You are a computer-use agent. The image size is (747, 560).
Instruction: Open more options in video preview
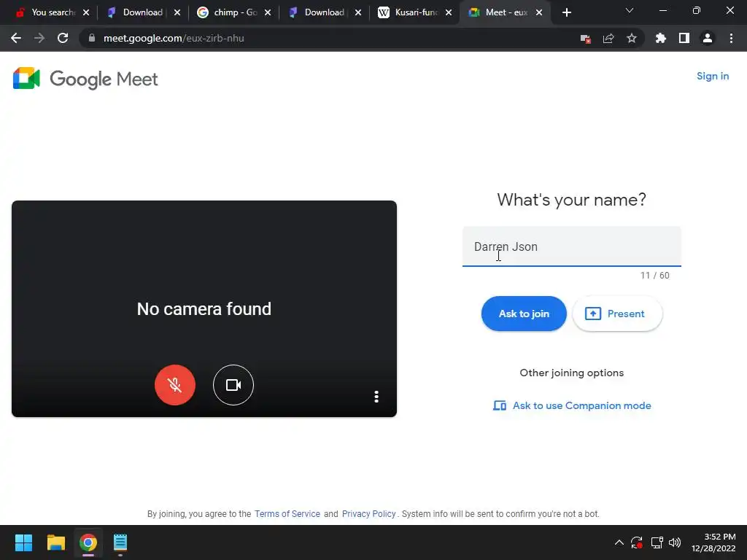[x=376, y=397]
